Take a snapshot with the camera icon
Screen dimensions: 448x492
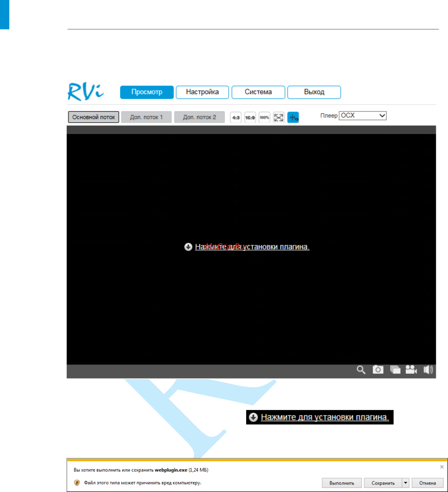click(378, 369)
